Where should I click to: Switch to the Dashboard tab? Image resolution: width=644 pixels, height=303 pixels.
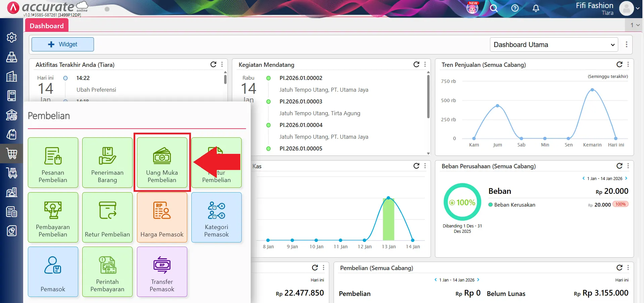coord(47,26)
